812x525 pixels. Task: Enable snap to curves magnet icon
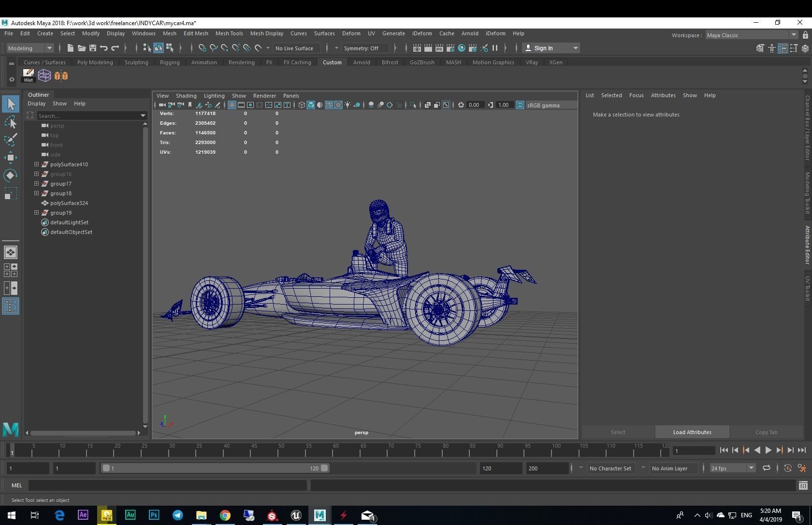(x=214, y=48)
